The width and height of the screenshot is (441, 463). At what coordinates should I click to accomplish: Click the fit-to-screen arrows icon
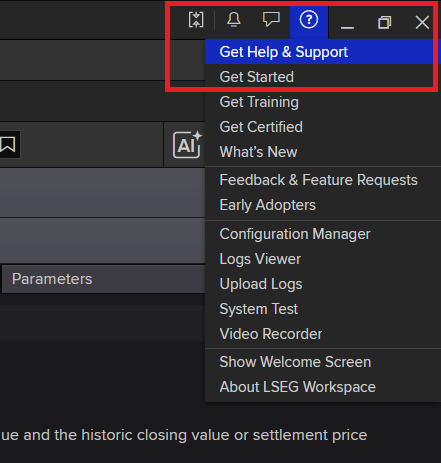pos(196,20)
